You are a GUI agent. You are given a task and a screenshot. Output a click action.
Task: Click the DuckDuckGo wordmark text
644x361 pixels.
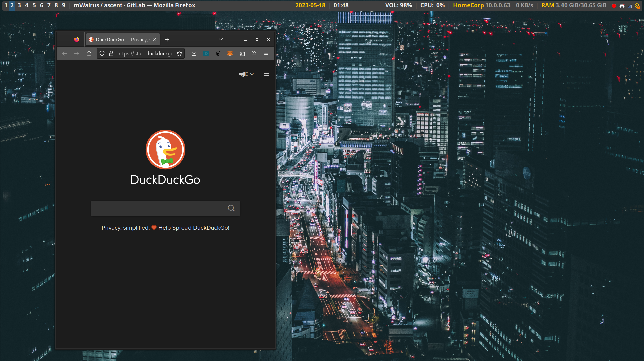tap(165, 180)
